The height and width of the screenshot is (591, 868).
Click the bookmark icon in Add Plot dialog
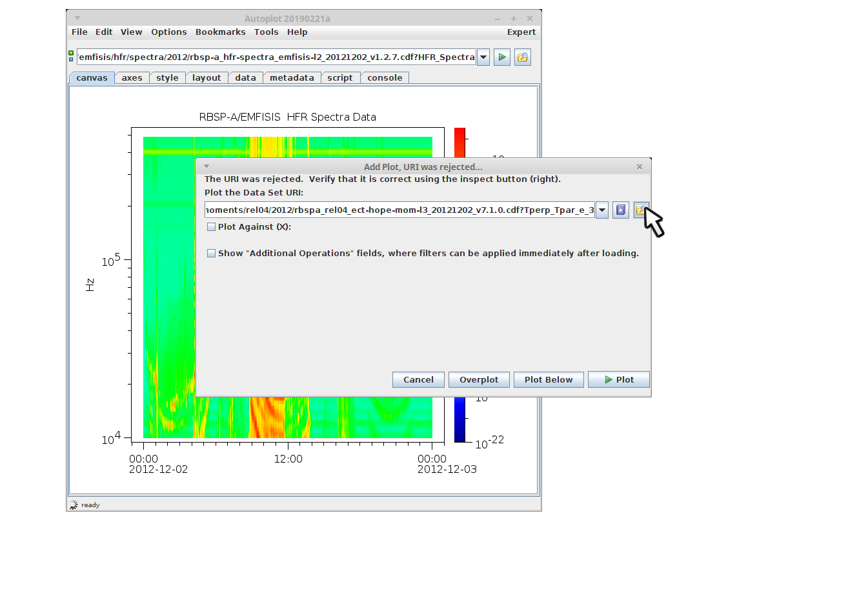(x=620, y=210)
